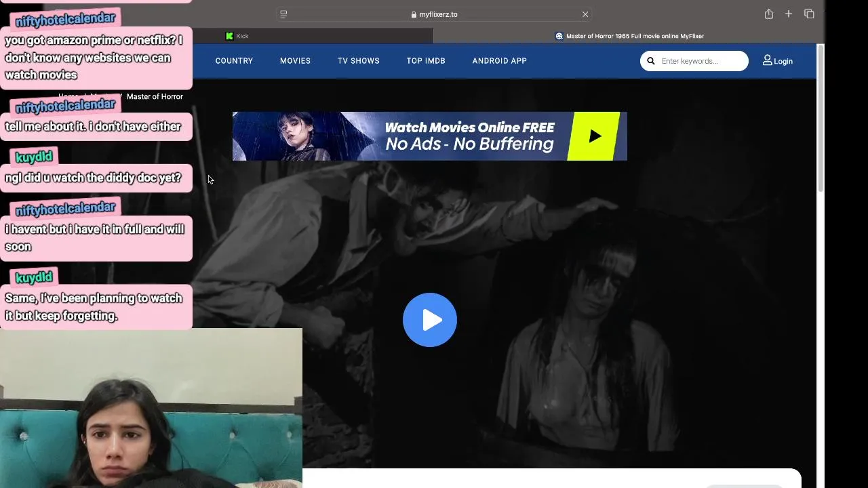Play the movie with the blue play button
The image size is (868, 488).
click(430, 320)
